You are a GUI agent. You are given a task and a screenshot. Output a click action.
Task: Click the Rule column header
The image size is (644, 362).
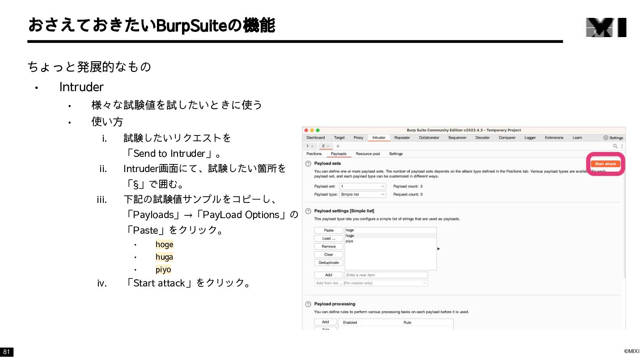point(407,322)
